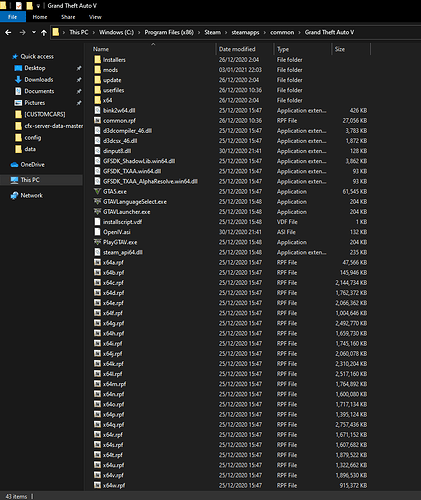Viewport: 421px width, 500px height.
Task: Navigate to Program Files (x86) breadcrumb
Action: click(x=169, y=32)
